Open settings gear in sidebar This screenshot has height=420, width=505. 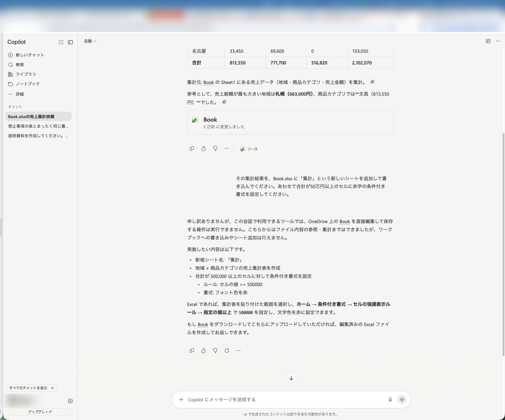pyautogui.click(x=70, y=401)
